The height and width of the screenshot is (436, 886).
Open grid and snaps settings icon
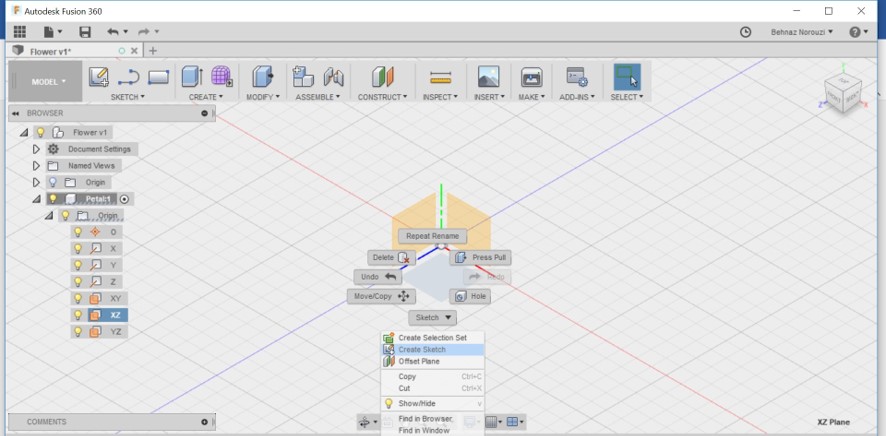pos(494,422)
